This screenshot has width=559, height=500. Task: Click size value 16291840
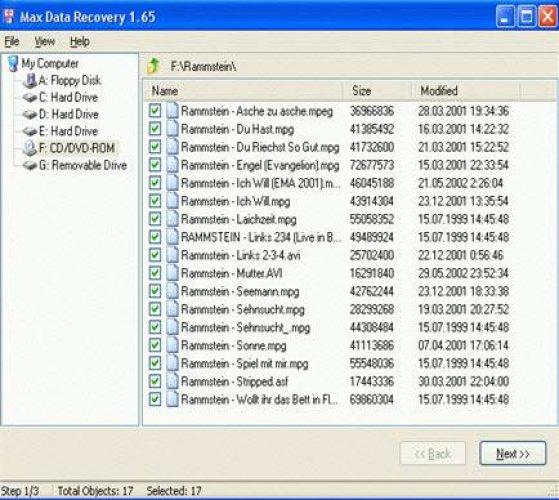(372, 273)
